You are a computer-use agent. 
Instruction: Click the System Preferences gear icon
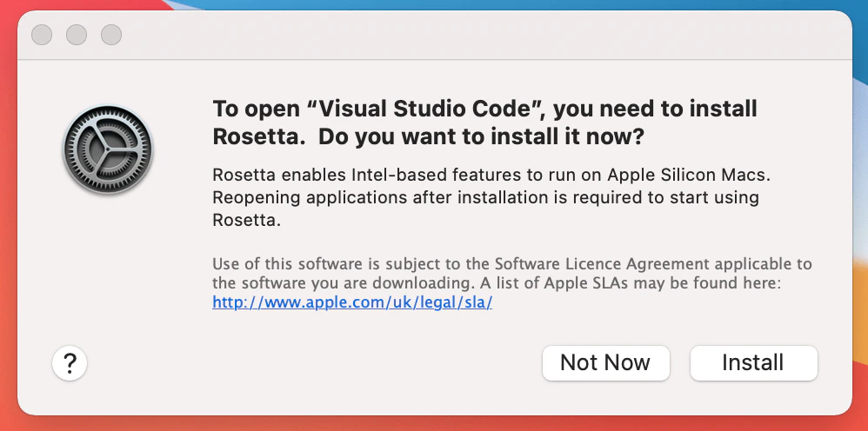[x=108, y=149]
